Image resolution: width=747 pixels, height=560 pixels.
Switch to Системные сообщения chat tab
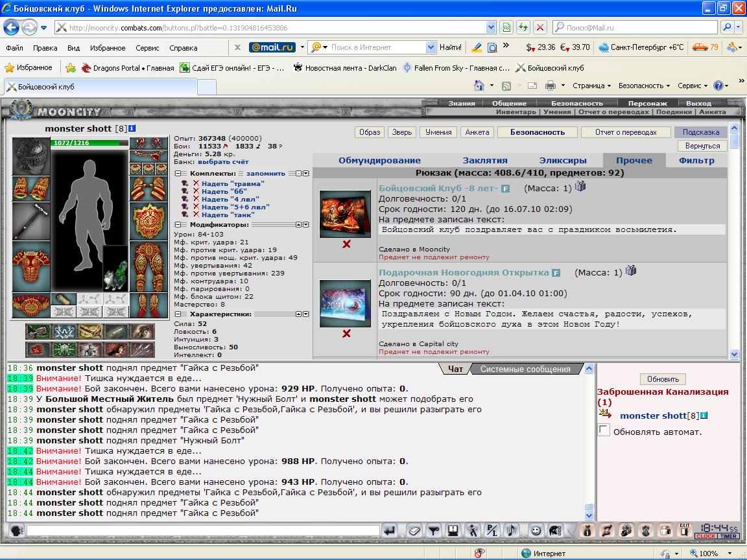(525, 369)
